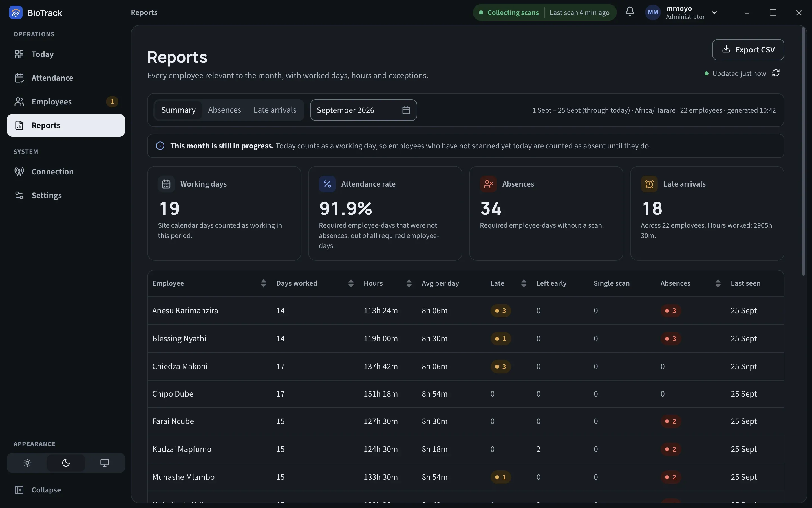Viewport: 812px width, 508px height.
Task: Open Employees in the sidebar
Action: tap(66, 102)
